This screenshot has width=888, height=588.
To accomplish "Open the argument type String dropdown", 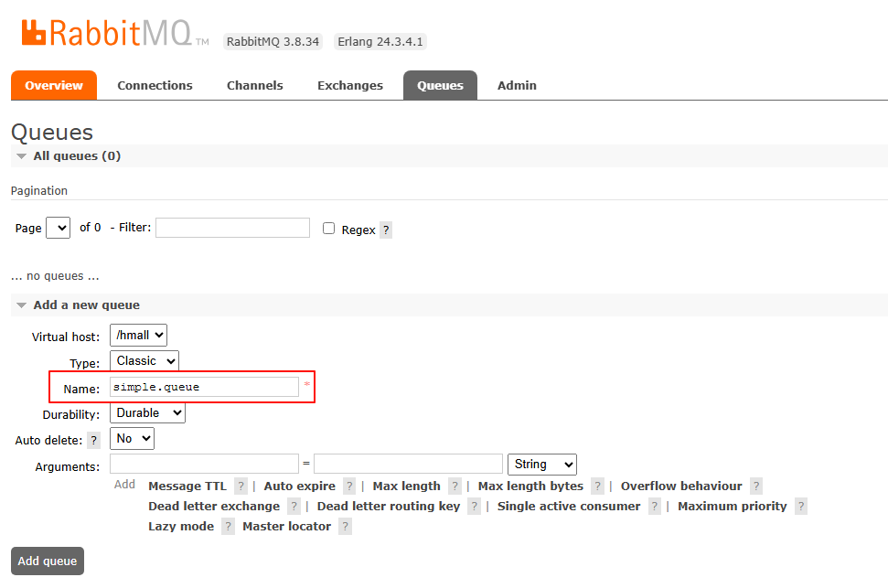I will click(x=542, y=465).
